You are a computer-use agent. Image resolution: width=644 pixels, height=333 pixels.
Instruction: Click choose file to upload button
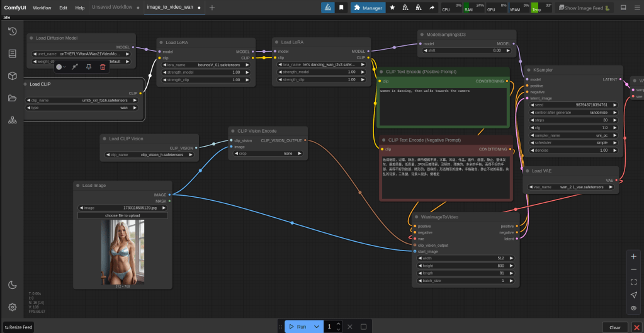[123, 215]
